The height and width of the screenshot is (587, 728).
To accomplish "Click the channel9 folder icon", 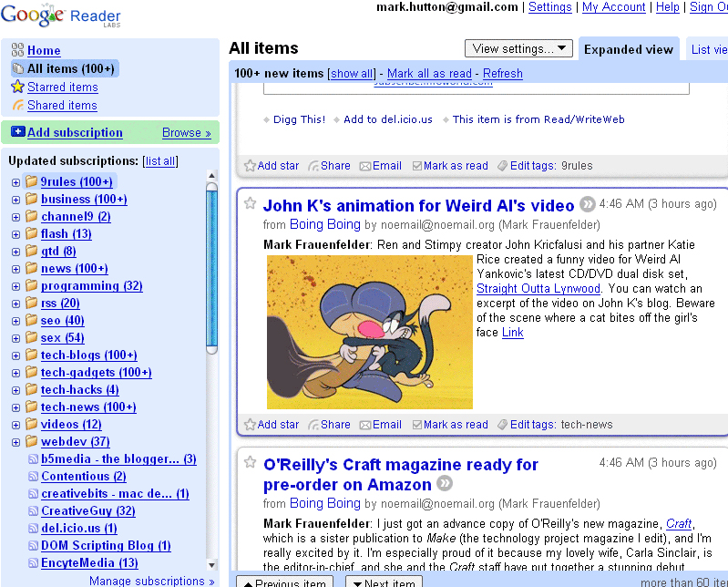I will click(x=32, y=216).
